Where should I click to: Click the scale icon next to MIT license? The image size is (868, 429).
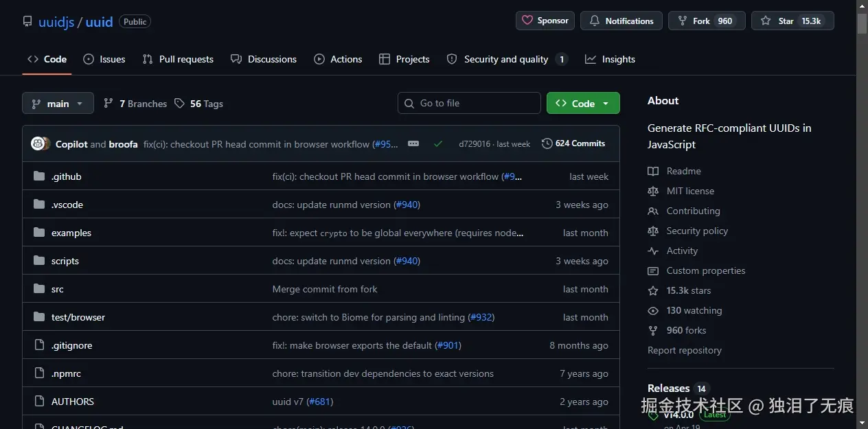(x=653, y=191)
